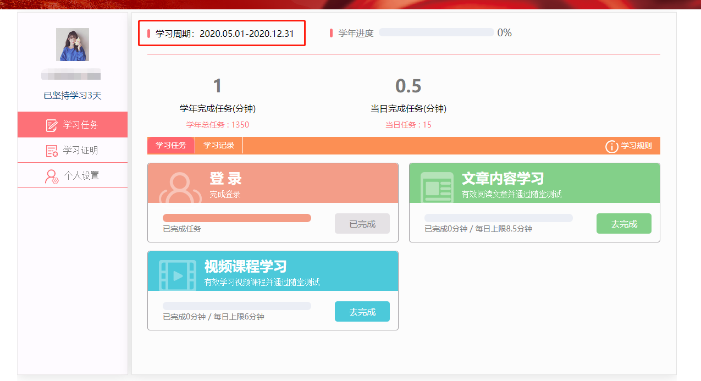Image resolution: width=701 pixels, height=381 pixels.
Task: Click the 文章内容学习 card header
Action: (x=535, y=183)
